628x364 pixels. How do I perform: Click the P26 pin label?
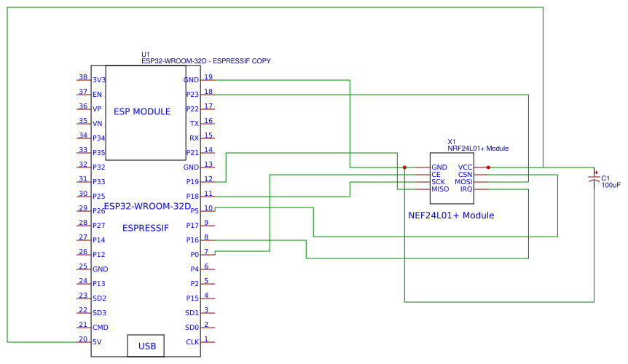(99, 211)
